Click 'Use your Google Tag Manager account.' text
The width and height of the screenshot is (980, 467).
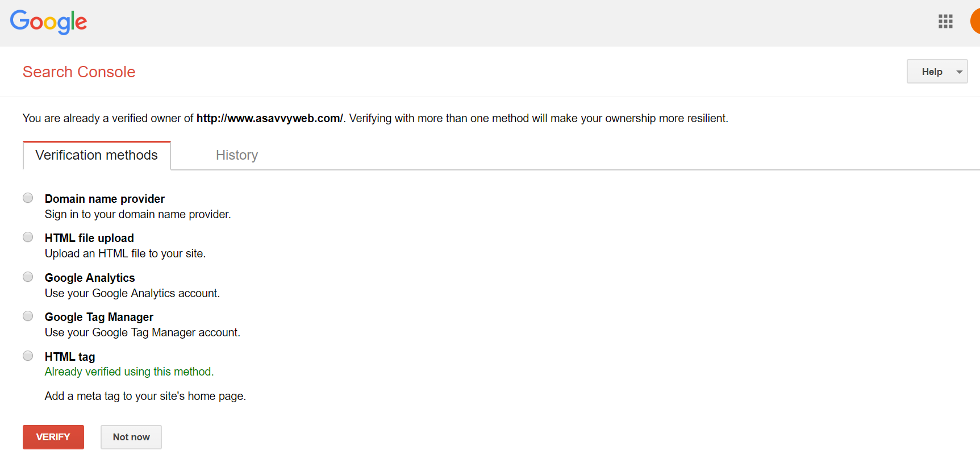click(x=143, y=332)
